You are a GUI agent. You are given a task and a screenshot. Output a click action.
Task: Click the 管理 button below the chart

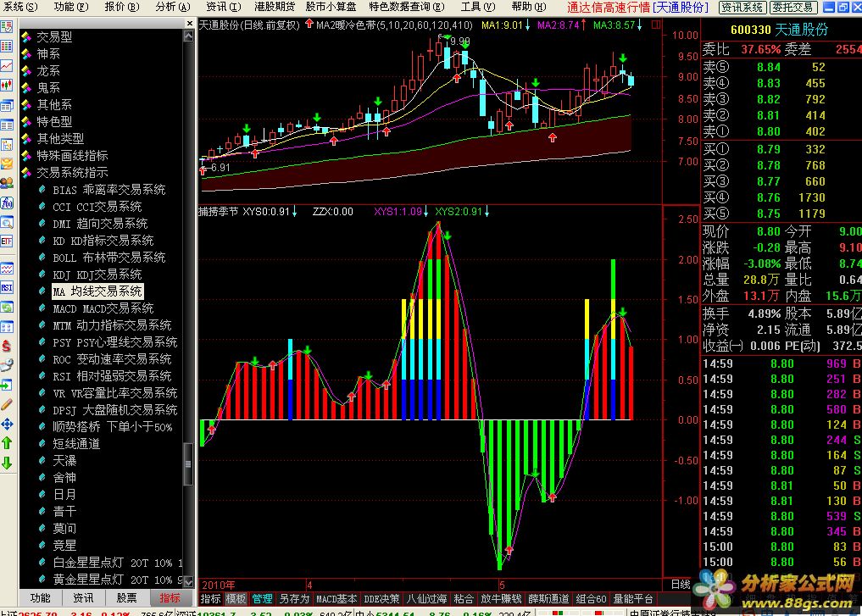[x=262, y=599]
